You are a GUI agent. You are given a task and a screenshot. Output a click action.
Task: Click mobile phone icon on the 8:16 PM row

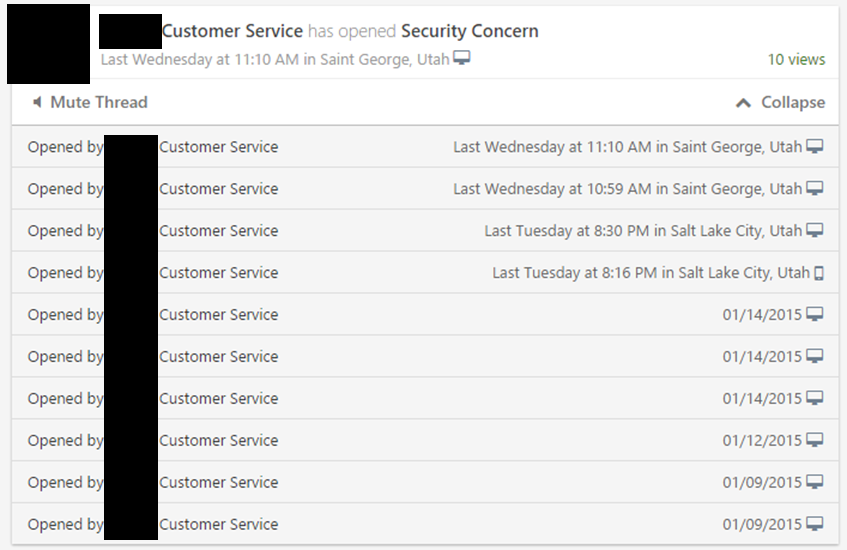tap(819, 273)
